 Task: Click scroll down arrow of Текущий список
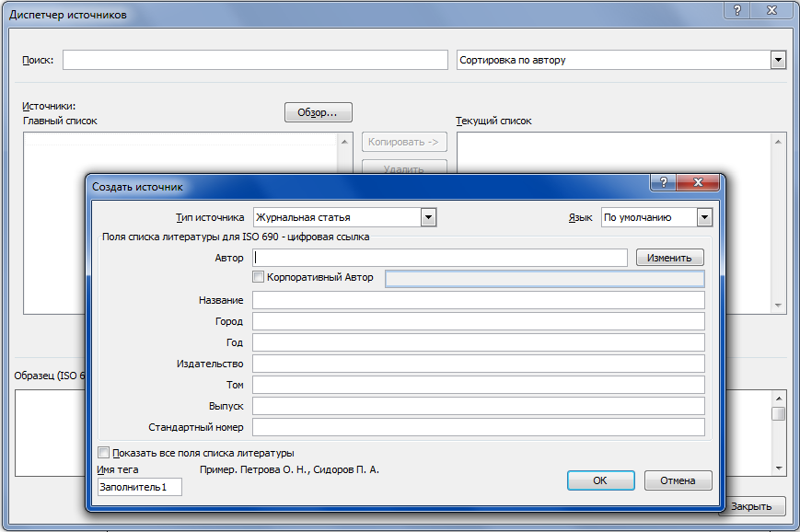click(x=778, y=306)
